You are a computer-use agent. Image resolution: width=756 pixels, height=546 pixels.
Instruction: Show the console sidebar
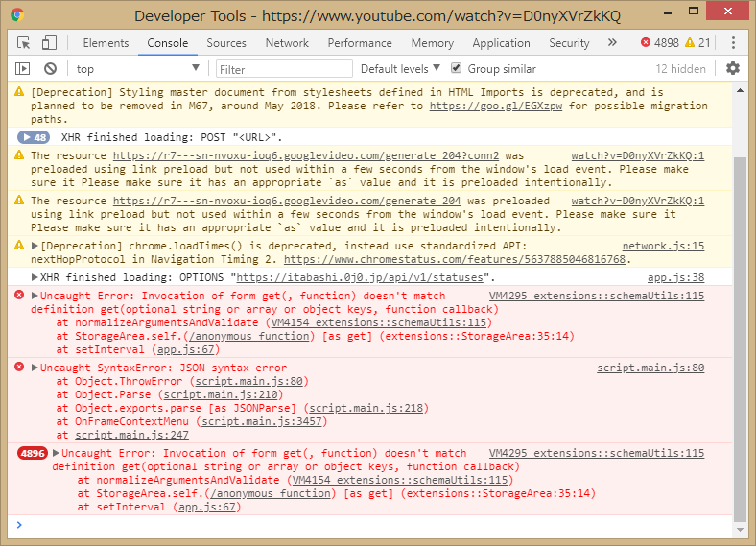[x=23, y=69]
